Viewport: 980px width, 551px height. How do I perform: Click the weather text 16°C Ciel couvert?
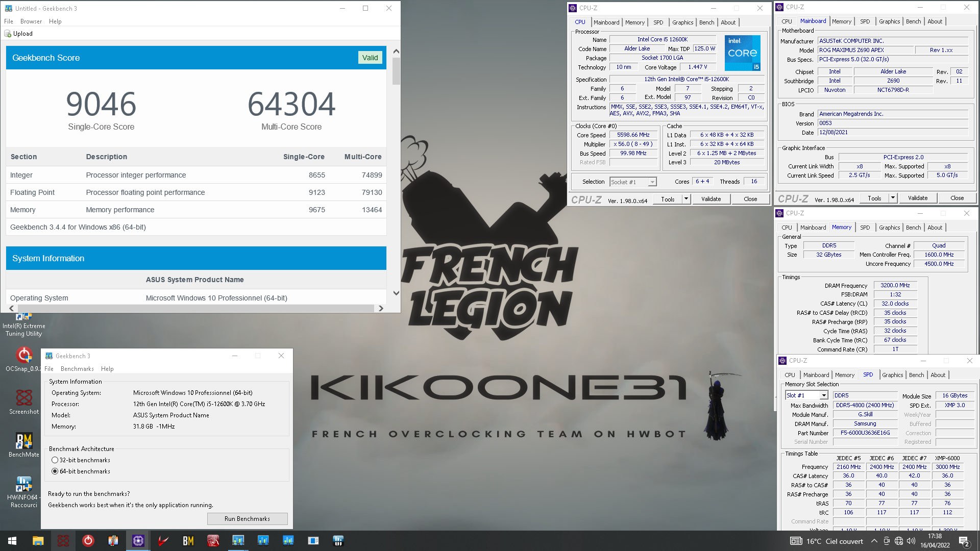[835, 541]
